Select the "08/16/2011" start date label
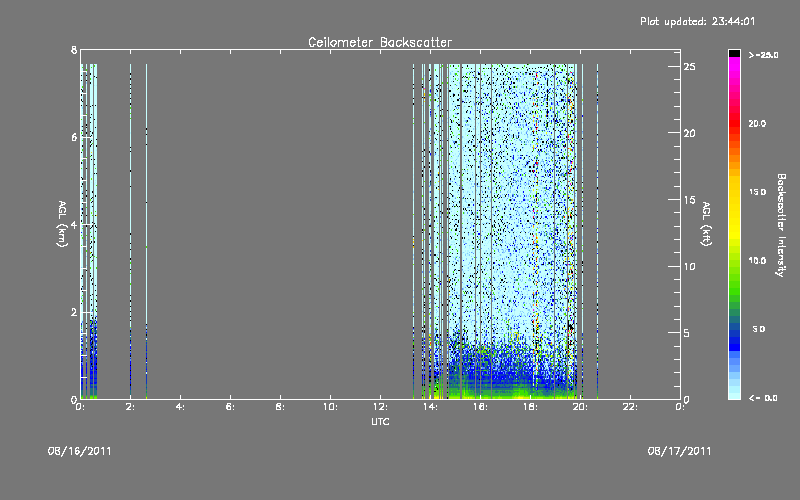The width and height of the screenshot is (800, 500). tap(80, 451)
